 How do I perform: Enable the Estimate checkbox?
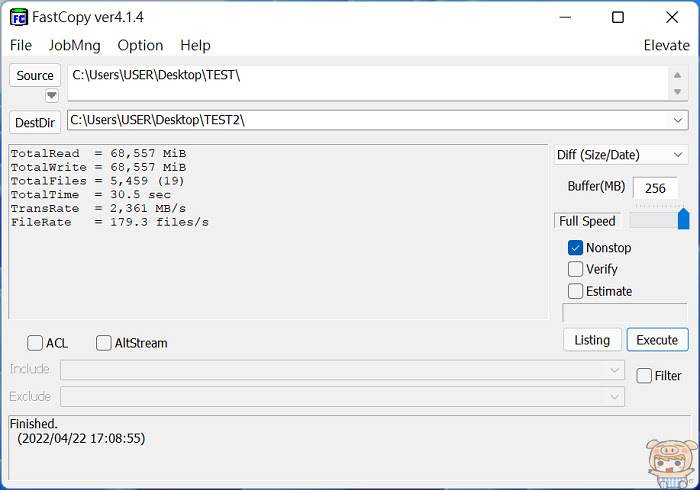coord(575,291)
